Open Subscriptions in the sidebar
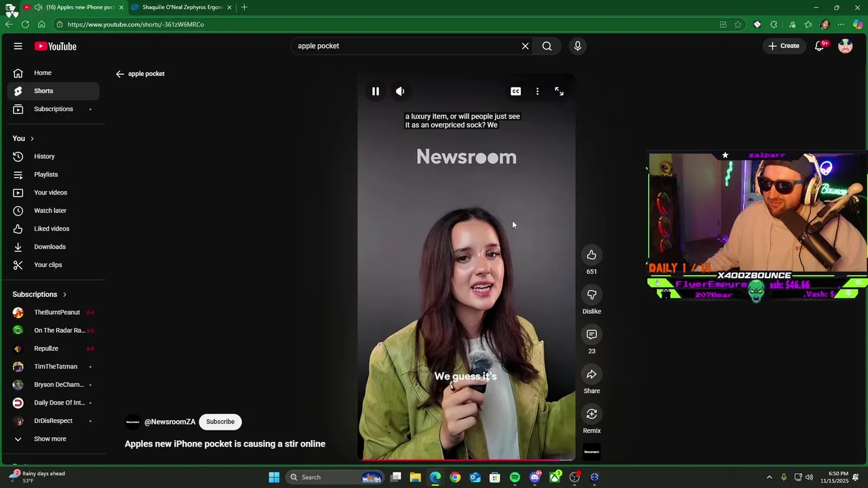 (53, 109)
